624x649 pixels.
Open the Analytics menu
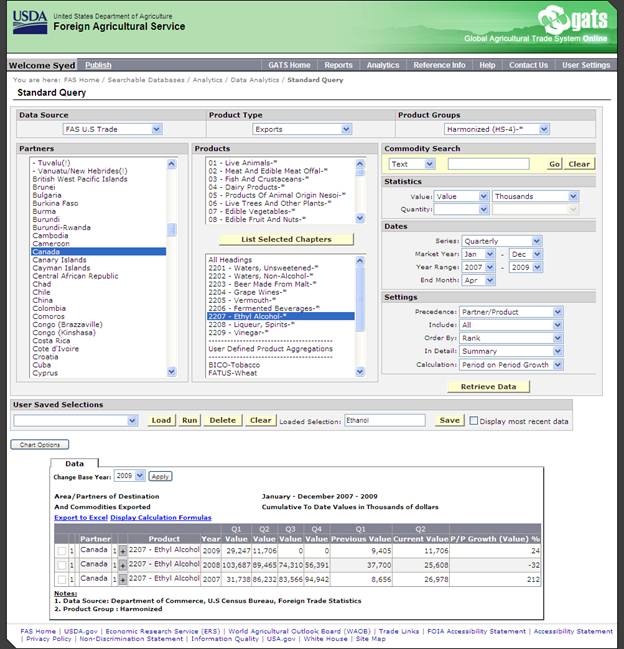[x=383, y=65]
